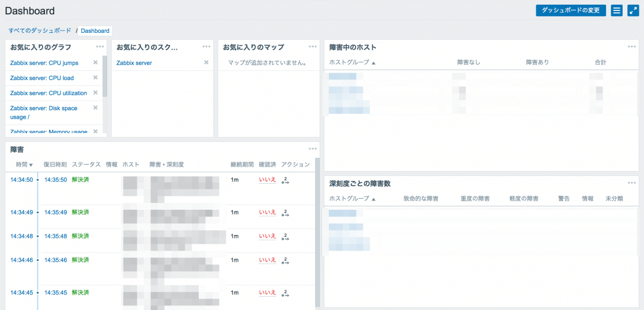Open options for the 深刻度ごとの障害数 widget
Image resolution: width=644 pixels, height=310 pixels.
coord(632,183)
